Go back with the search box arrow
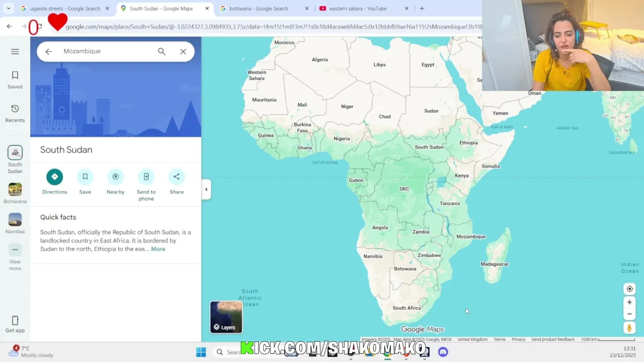Viewport: 644px width, 362px height. click(48, 51)
